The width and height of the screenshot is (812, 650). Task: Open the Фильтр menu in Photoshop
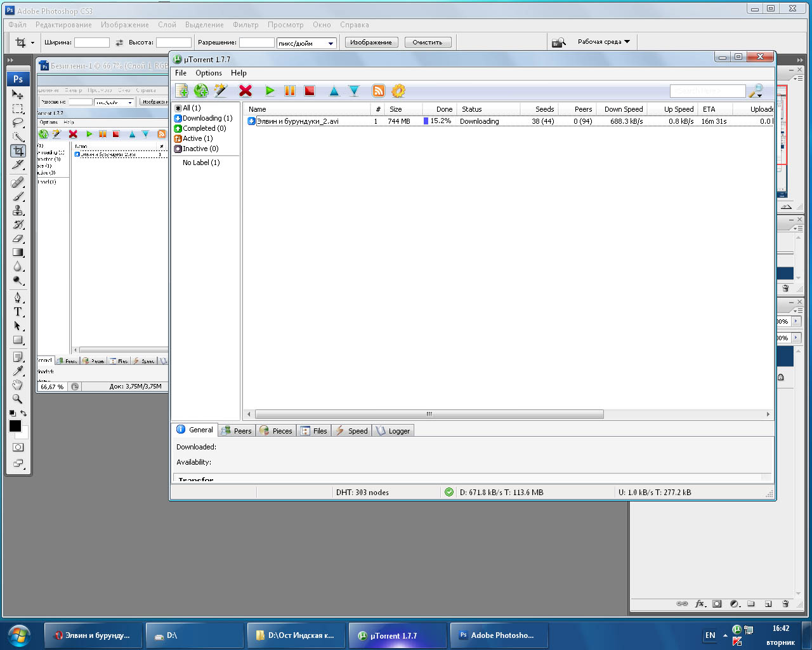click(246, 25)
